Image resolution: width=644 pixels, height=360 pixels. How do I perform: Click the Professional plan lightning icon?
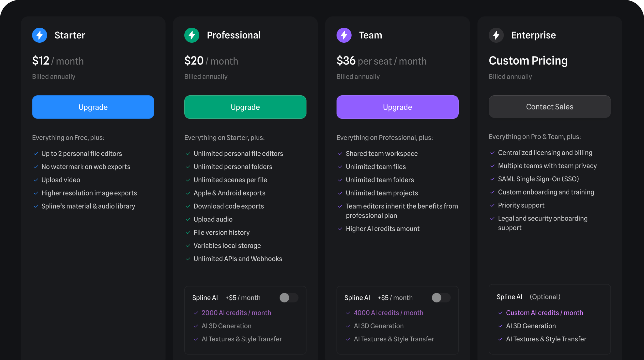(x=192, y=35)
